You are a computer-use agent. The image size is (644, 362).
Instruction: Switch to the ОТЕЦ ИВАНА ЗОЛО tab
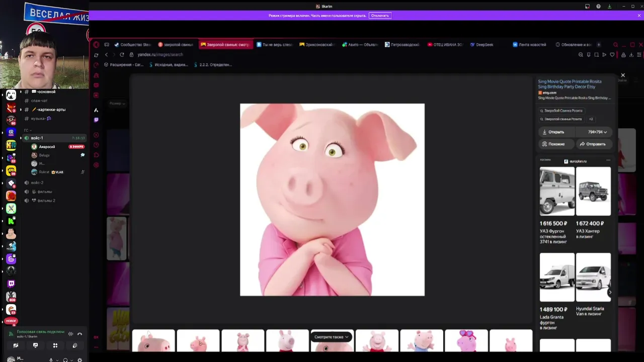445,44
